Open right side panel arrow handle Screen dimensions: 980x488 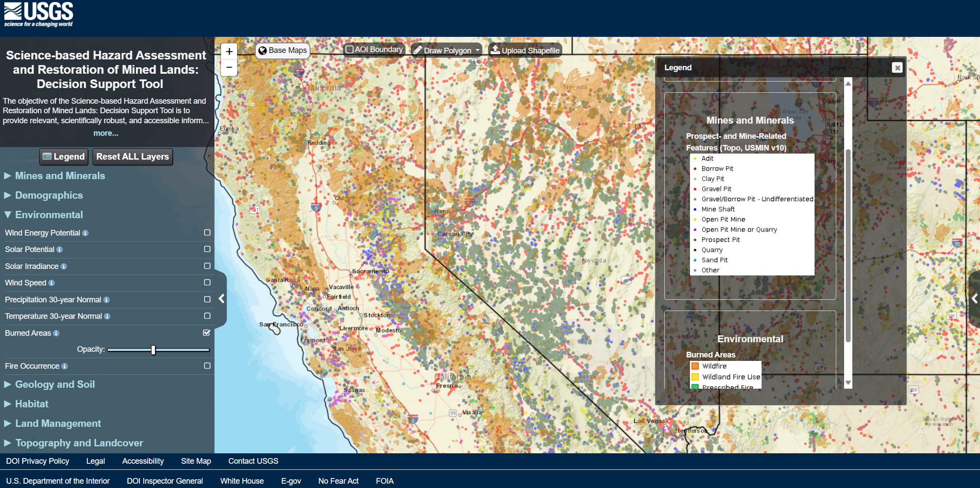point(975,298)
